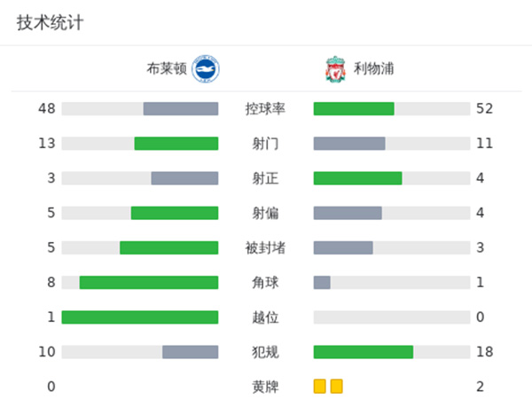The width and height of the screenshot is (532, 407).
Task: Open the 布莱顿 team name link
Action: (x=168, y=70)
